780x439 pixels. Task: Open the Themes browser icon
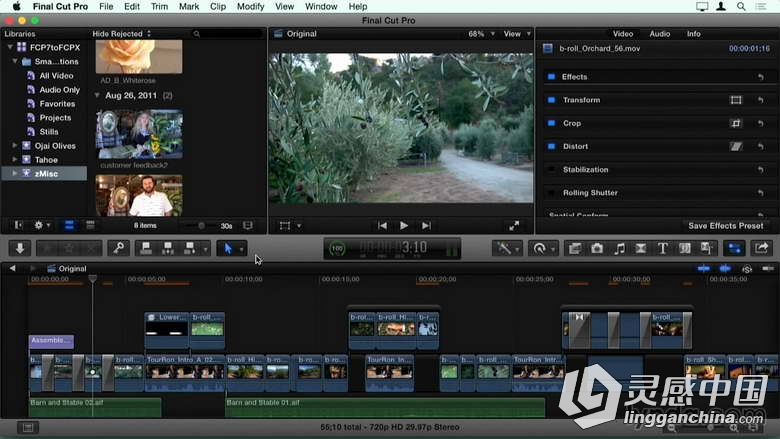[x=706, y=248]
